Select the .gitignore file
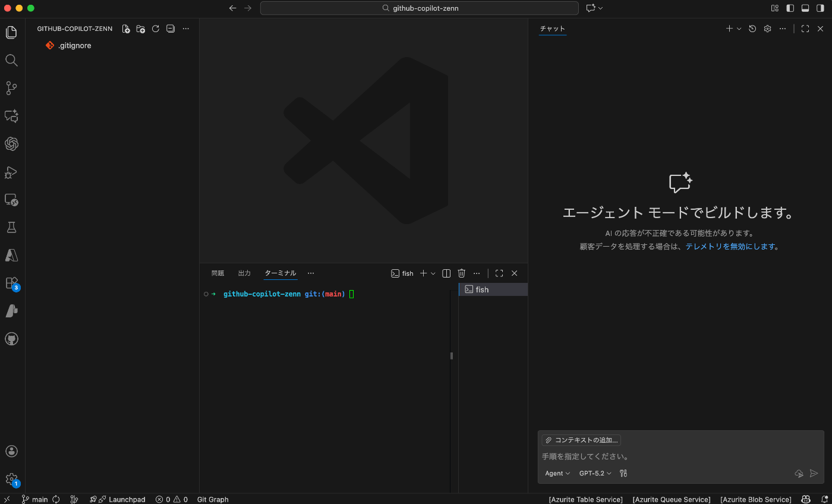 pyautogui.click(x=112, y=45)
